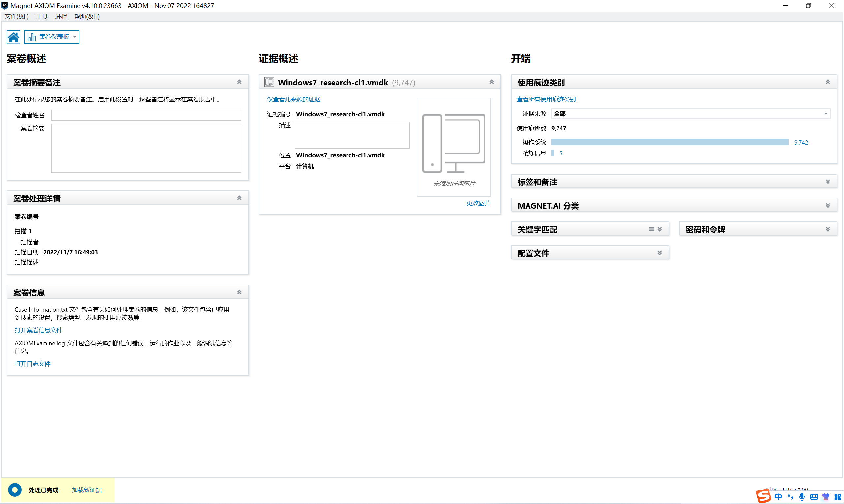
Task: Expand the MAGNET.AI 分类 panel
Action: click(828, 206)
